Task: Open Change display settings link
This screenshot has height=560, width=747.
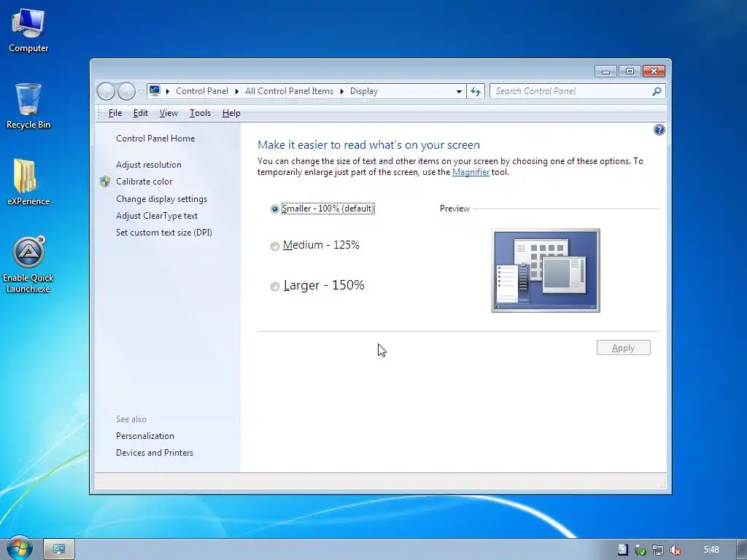Action: 161,198
